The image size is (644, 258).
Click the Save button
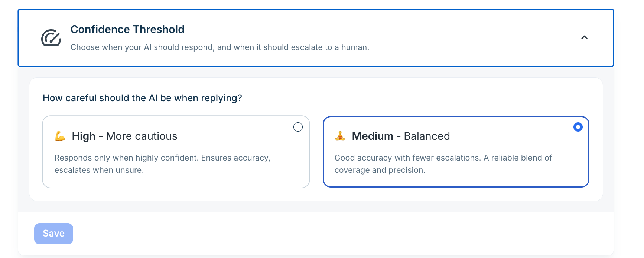pyautogui.click(x=53, y=234)
